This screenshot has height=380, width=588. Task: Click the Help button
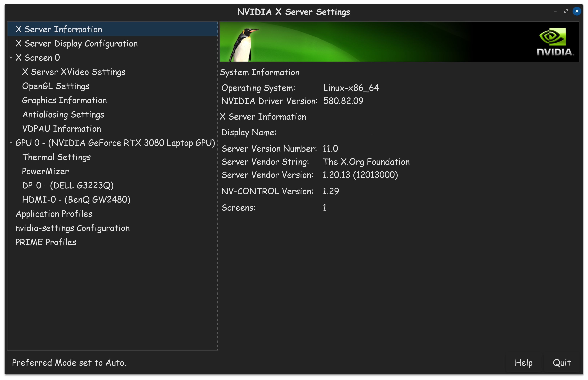523,363
